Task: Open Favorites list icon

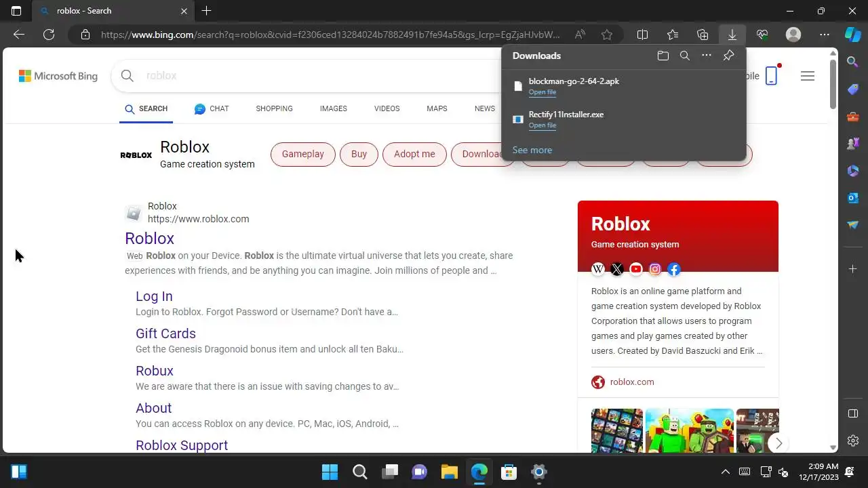Action: [x=673, y=35]
